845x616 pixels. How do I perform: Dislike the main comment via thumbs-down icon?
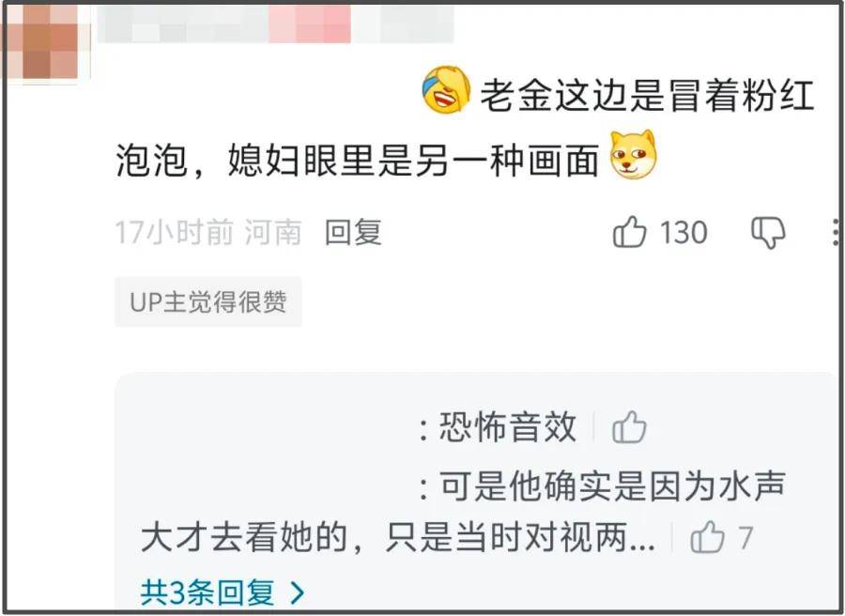[x=768, y=233]
